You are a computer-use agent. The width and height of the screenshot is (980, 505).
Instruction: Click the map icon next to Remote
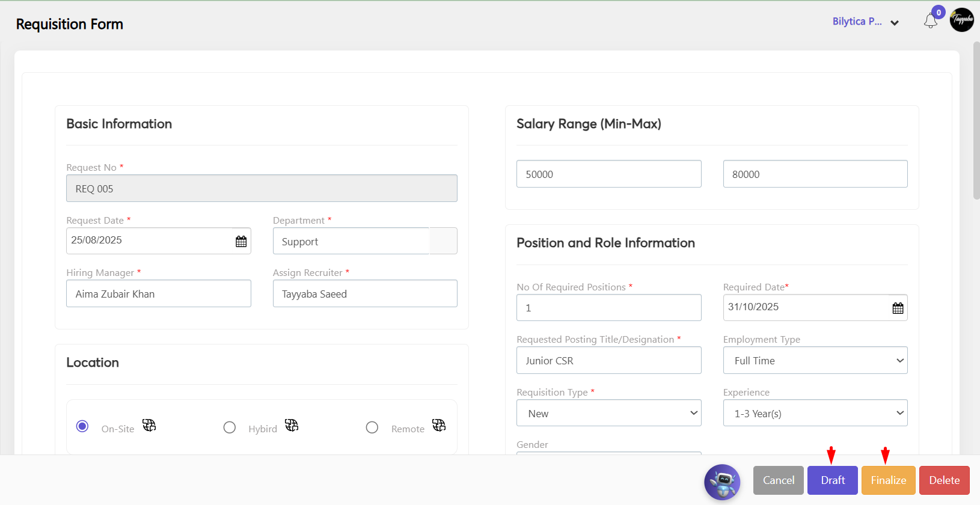(x=439, y=425)
